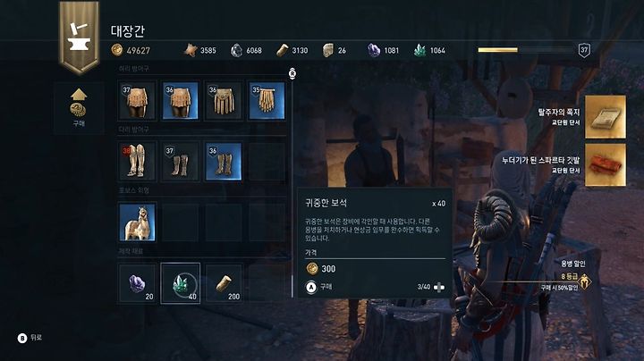Select the level 37 waist armor item
This screenshot has width=644, height=361.
click(x=137, y=100)
